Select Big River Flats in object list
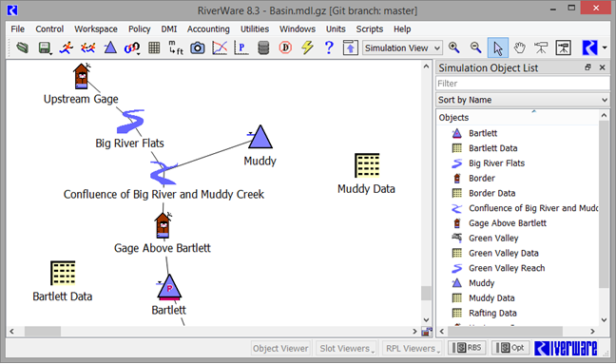Viewport: 616px width, 364px height. pos(496,163)
